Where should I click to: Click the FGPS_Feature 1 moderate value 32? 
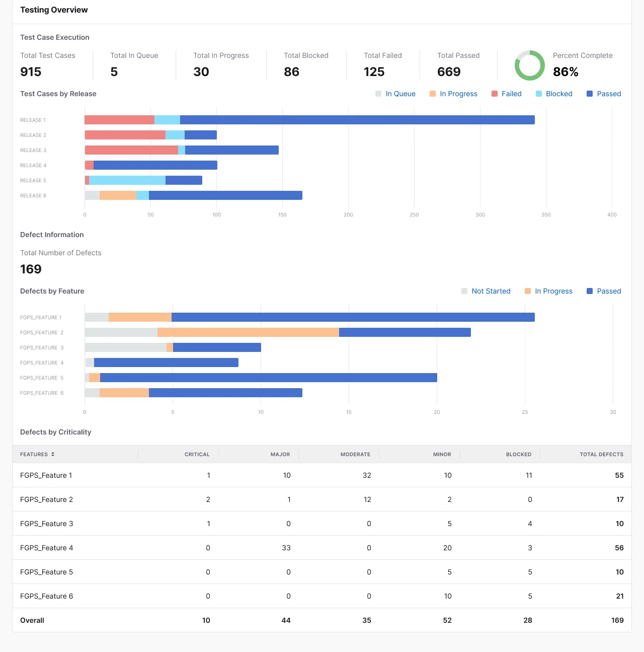[367, 475]
